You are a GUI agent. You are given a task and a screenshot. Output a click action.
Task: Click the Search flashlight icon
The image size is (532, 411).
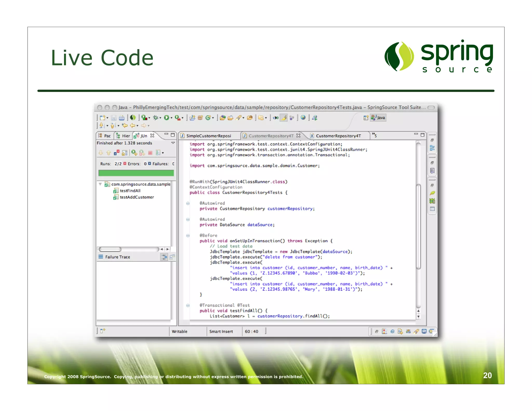point(239,118)
